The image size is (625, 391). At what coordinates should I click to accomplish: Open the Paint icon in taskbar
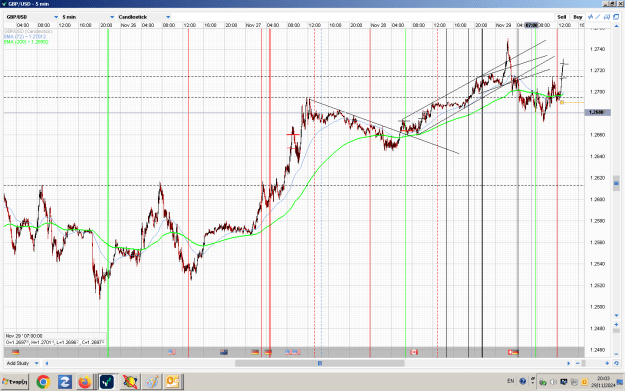tap(151, 382)
